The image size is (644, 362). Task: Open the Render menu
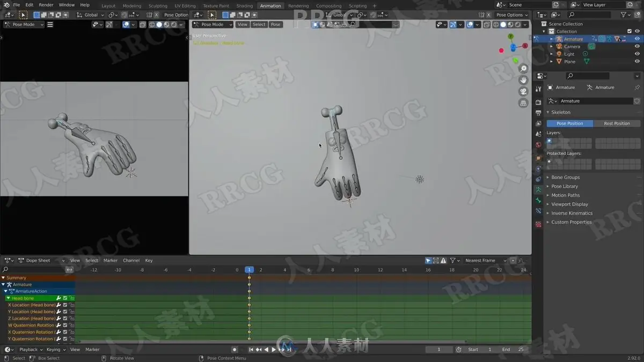[46, 5]
